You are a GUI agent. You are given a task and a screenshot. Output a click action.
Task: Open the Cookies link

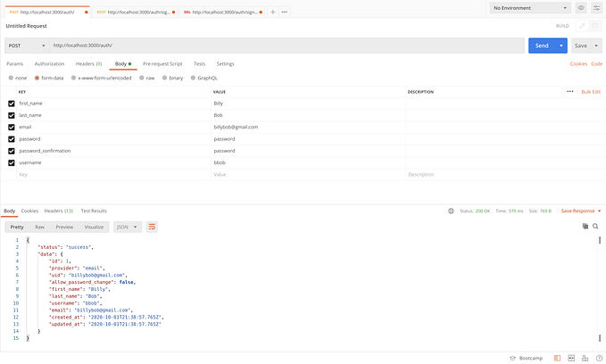[578, 63]
